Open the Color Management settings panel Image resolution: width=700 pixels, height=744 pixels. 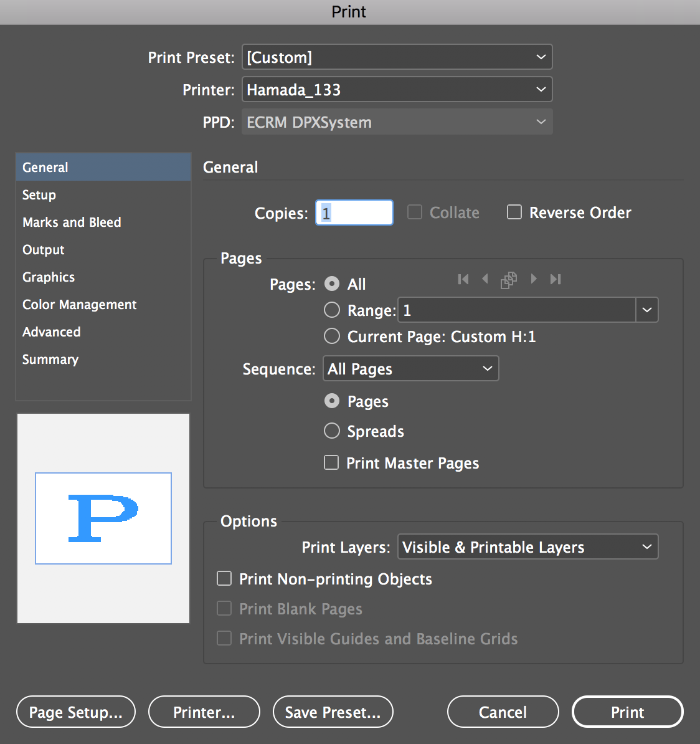pyautogui.click(x=79, y=305)
